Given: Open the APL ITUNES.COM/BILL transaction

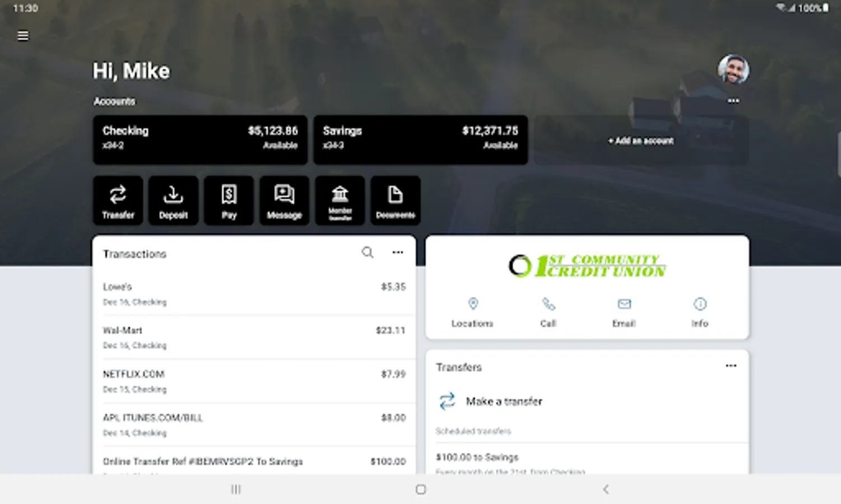Looking at the screenshot, I should [x=254, y=424].
